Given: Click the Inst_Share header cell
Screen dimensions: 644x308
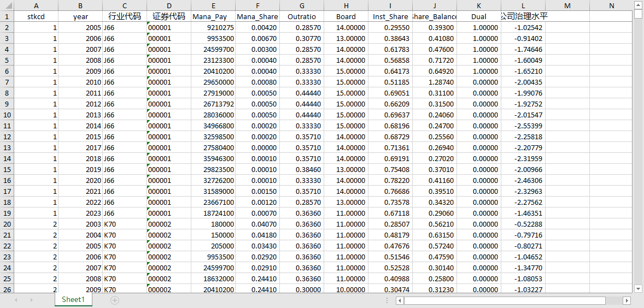Looking at the screenshot, I should (x=390, y=17).
